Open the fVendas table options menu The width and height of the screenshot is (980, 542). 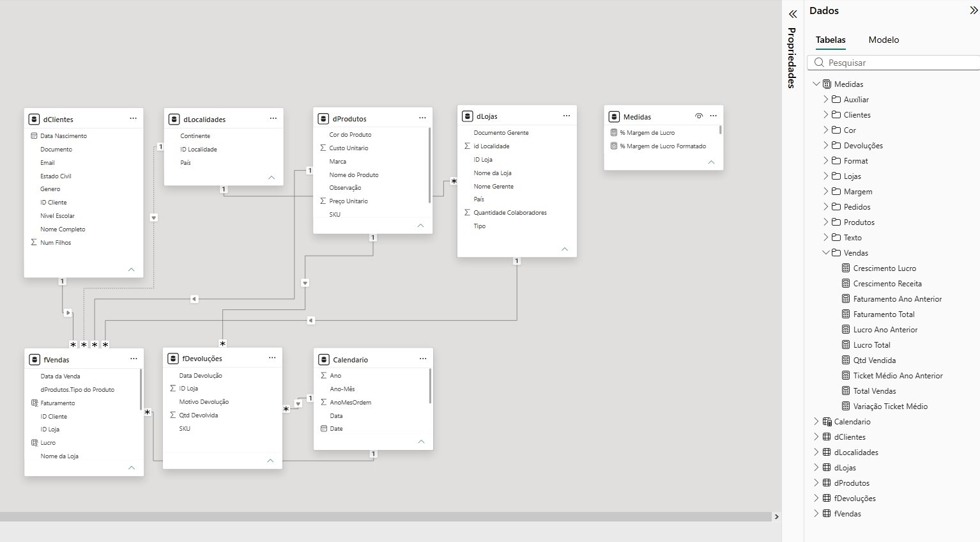tap(134, 359)
